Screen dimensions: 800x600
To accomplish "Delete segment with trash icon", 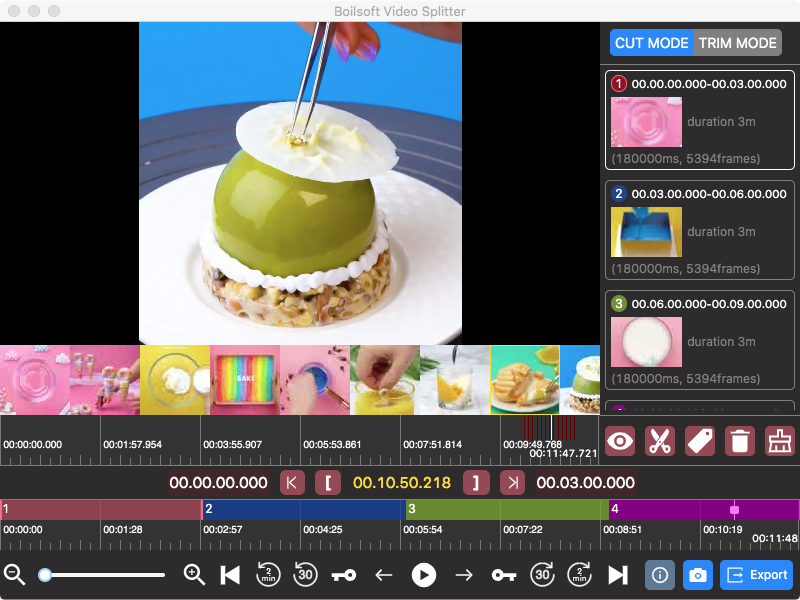I will pos(740,441).
